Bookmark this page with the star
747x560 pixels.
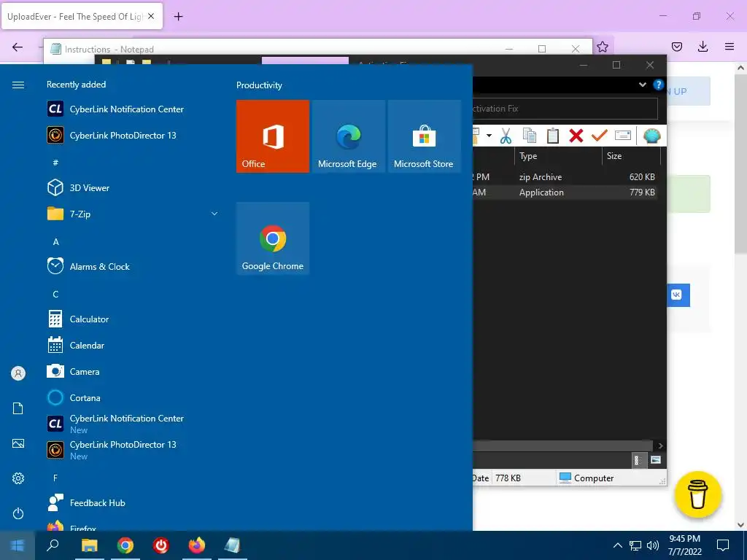(x=603, y=47)
